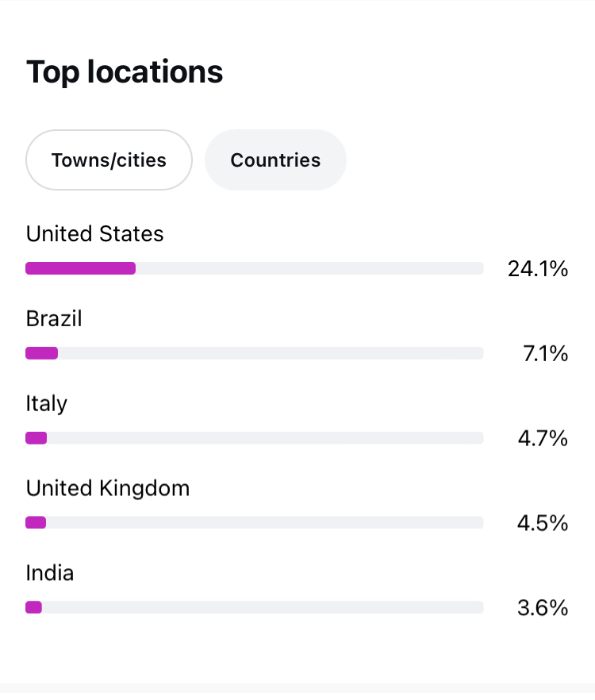The image size is (595, 700).
Task: Click the purple filled portion of United States bar
Action: tap(80, 268)
